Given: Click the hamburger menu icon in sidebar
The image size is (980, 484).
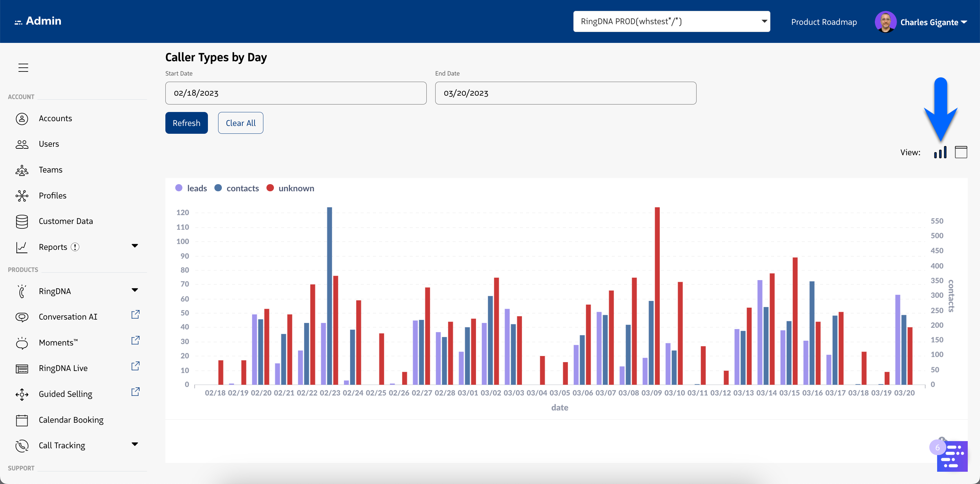Looking at the screenshot, I should point(23,68).
